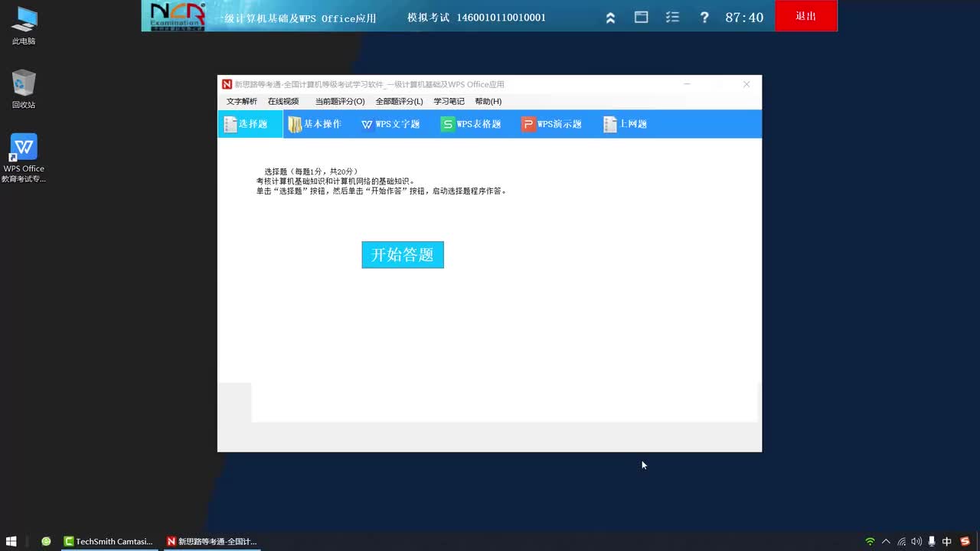Open the 全部题评分(L) menu
This screenshot has height=551, width=980.
click(x=399, y=101)
